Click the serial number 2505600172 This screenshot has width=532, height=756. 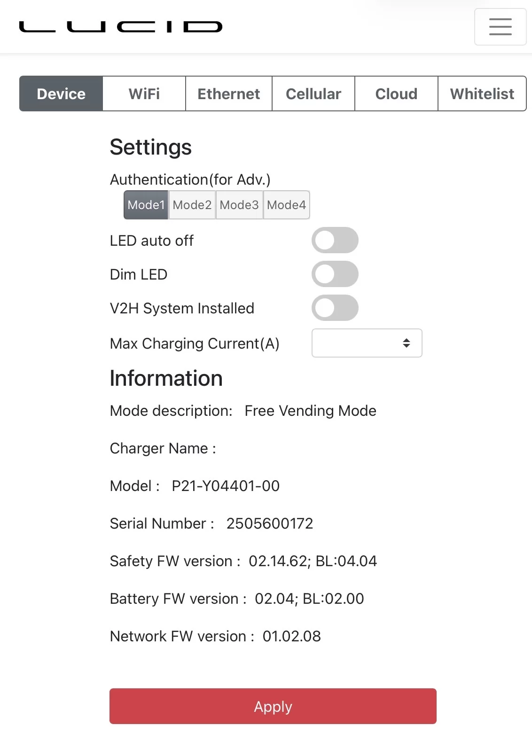[x=270, y=523]
